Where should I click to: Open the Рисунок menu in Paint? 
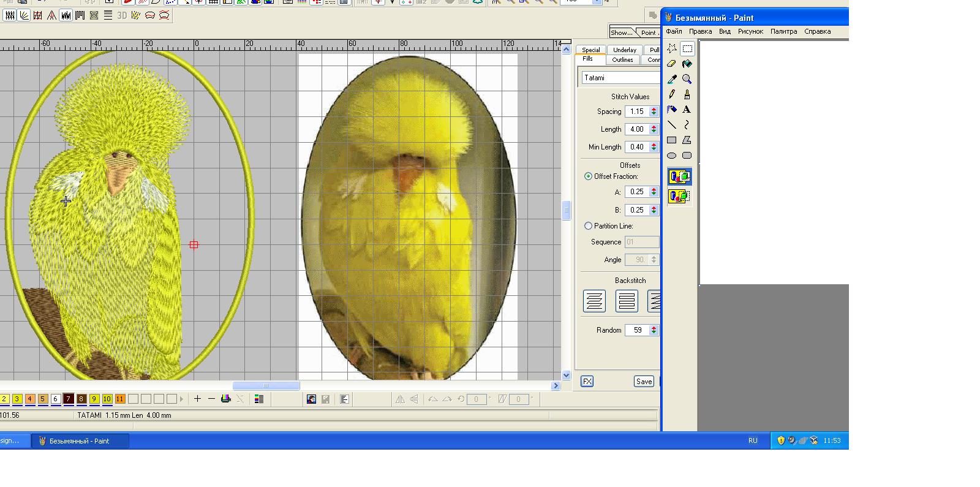pos(750,31)
